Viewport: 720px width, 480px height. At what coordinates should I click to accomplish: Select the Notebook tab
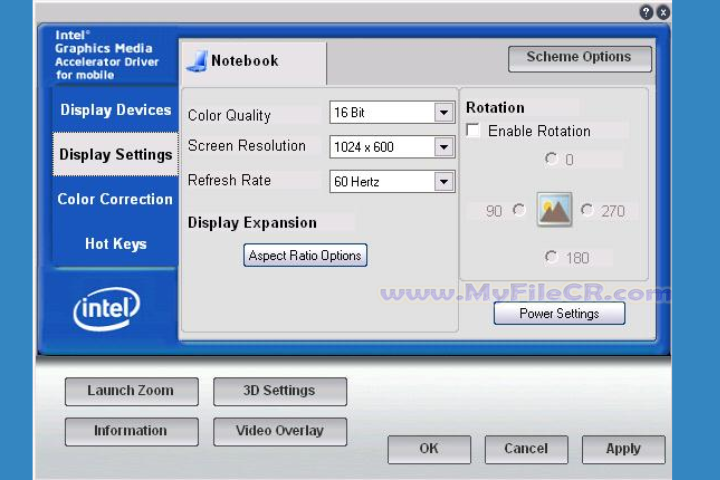(254, 62)
